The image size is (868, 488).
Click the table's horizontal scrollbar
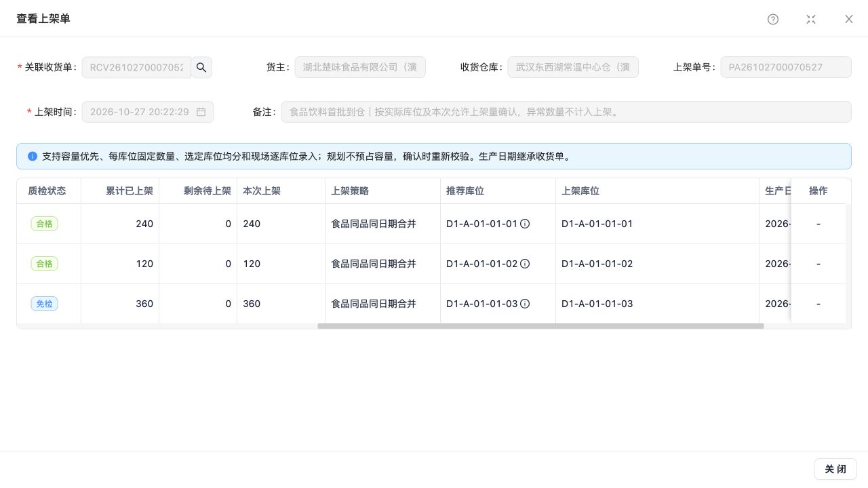click(x=540, y=326)
